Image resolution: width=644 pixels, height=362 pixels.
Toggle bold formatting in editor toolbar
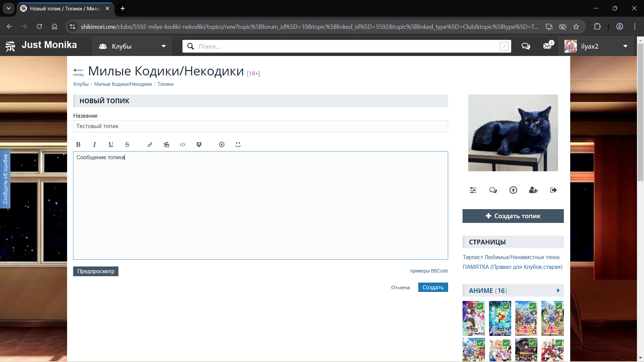pyautogui.click(x=78, y=144)
